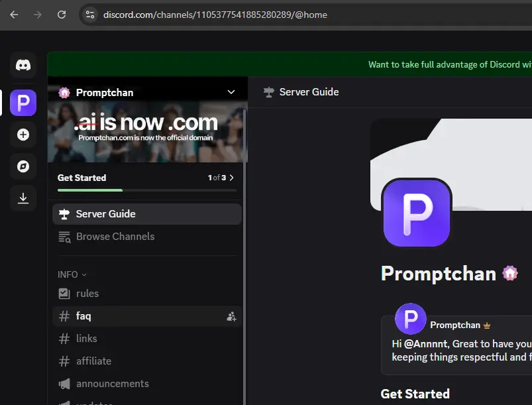
Task: Open the announcements channel
Action: [x=147, y=384]
